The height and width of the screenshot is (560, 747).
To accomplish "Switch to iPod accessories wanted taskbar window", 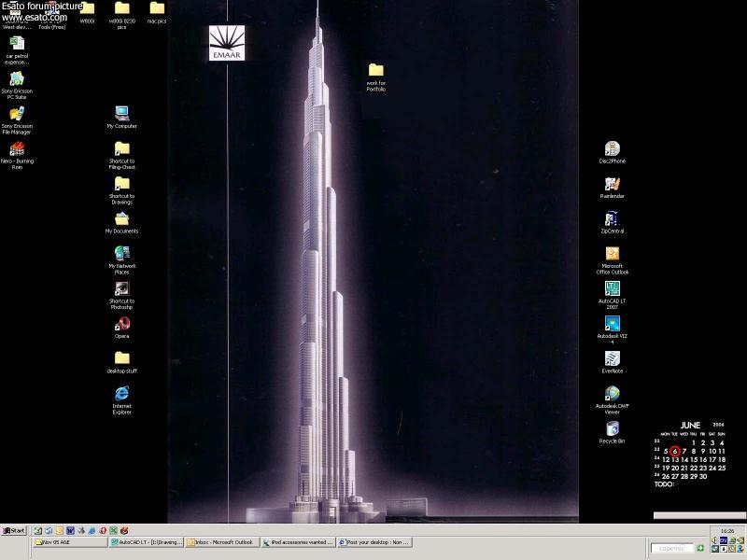I will pos(299,542).
